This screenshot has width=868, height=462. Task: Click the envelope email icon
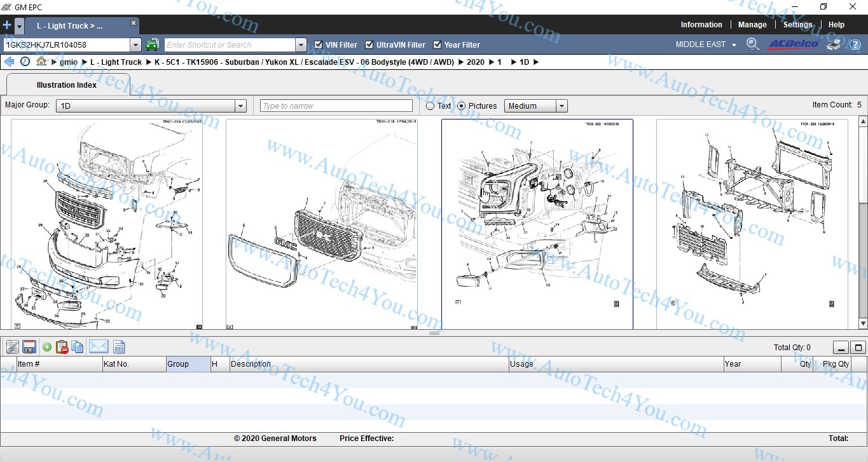click(99, 347)
